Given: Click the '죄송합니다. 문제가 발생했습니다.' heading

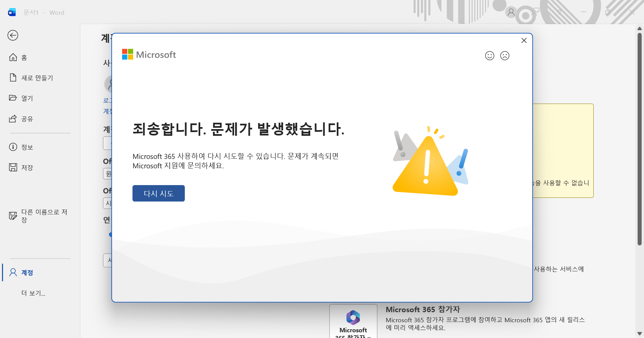Looking at the screenshot, I should (x=238, y=129).
